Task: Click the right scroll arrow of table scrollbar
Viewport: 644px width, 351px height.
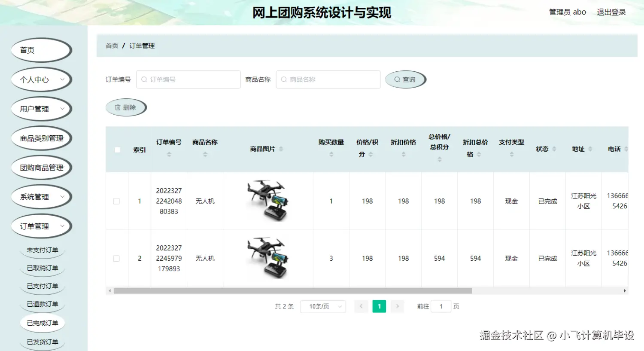Action: pyautogui.click(x=625, y=291)
